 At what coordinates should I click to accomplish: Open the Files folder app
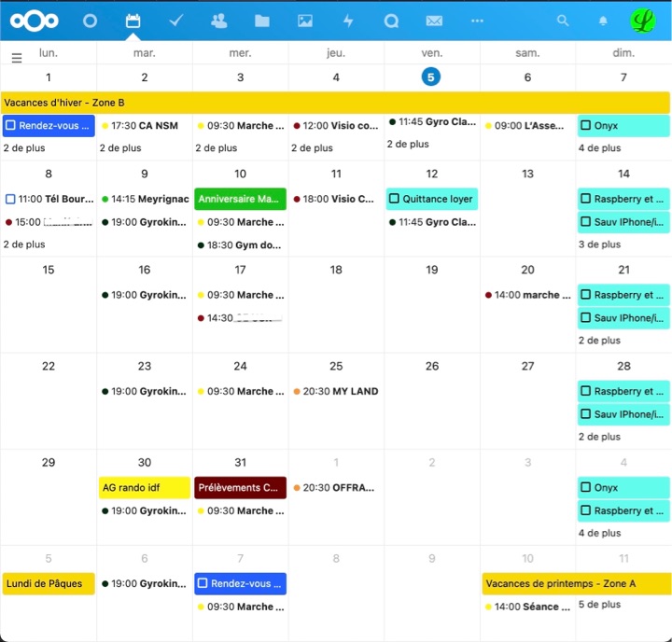tap(262, 21)
